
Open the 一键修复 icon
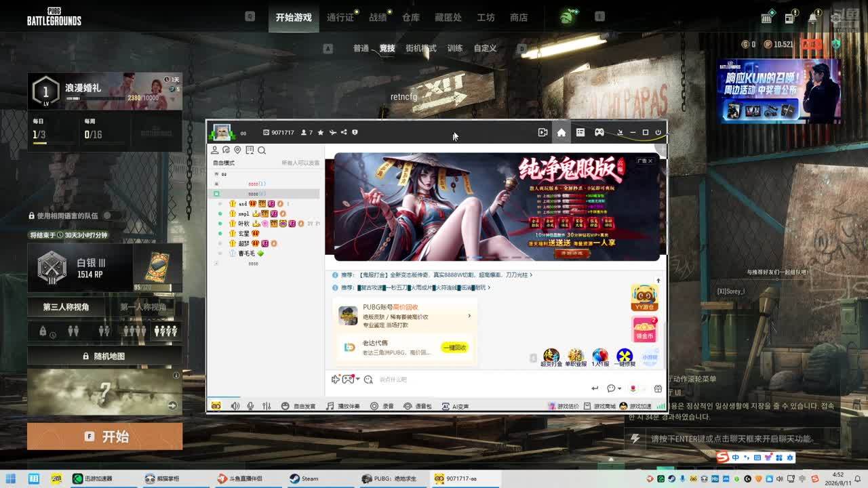click(x=625, y=357)
